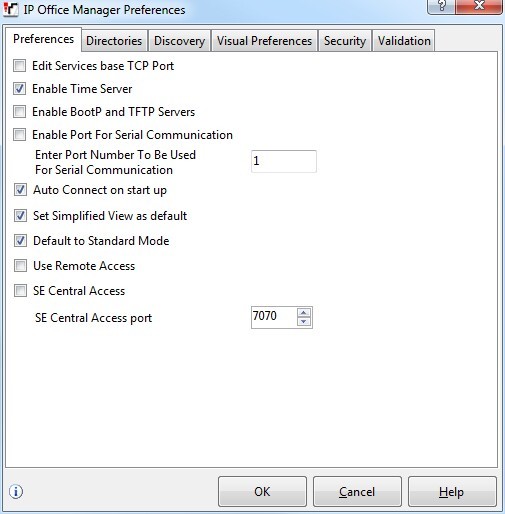Uncheck the Enable Time Server checkbox
Viewport: 505px width, 514px height.
[x=19, y=89]
